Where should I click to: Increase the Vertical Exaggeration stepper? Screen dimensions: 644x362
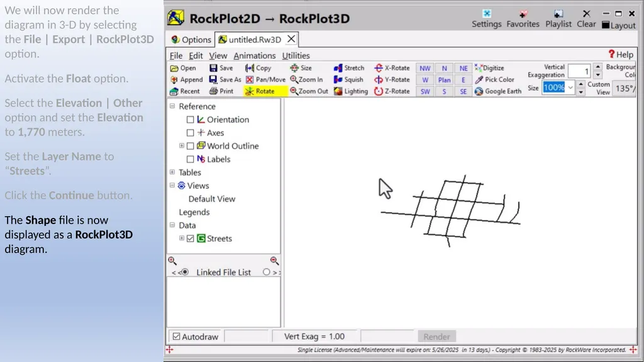pyautogui.click(x=598, y=67)
